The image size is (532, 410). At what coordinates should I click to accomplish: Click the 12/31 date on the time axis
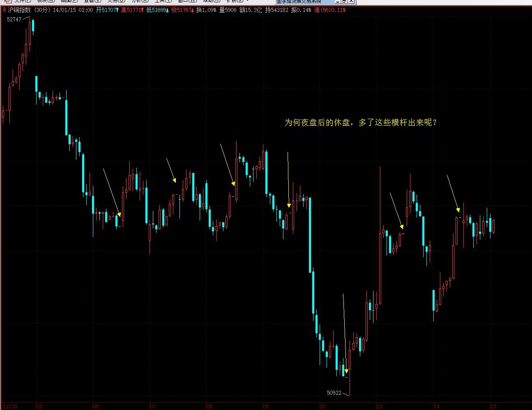tap(10, 406)
